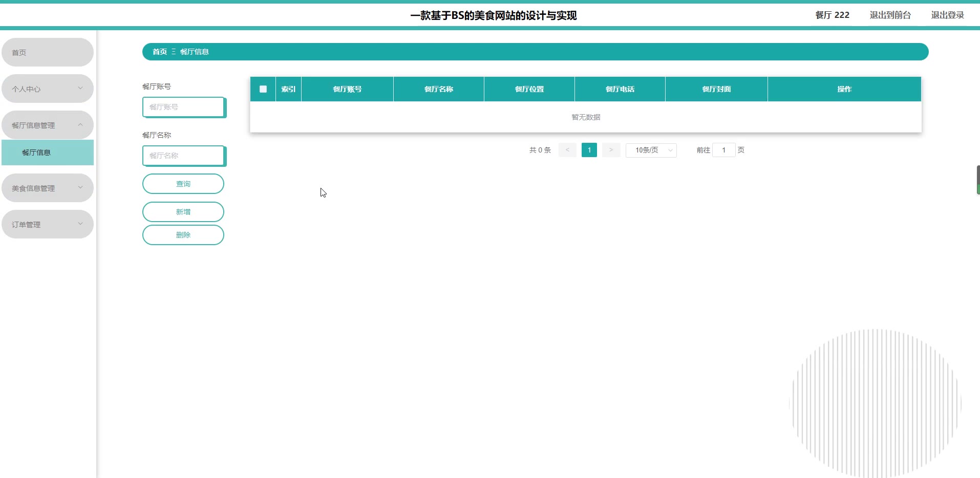980x478 pixels.
Task: Click the 索引 column header
Action: pyautogui.click(x=288, y=89)
